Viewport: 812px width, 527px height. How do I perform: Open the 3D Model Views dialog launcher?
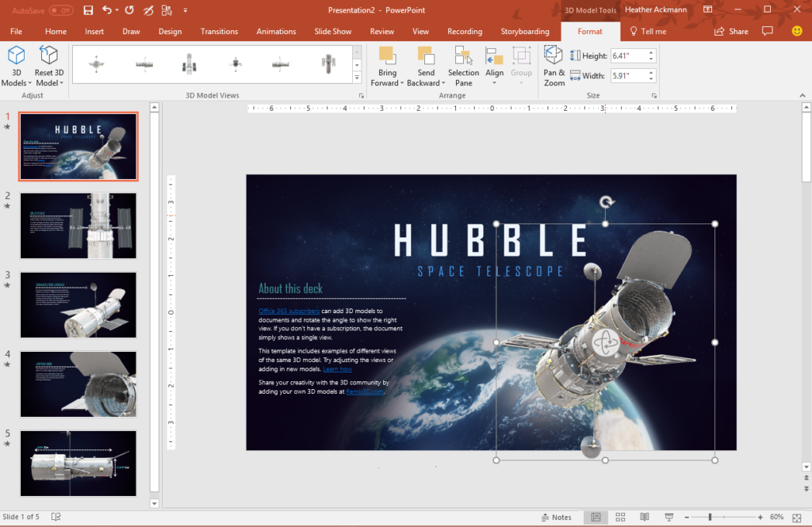tap(362, 96)
